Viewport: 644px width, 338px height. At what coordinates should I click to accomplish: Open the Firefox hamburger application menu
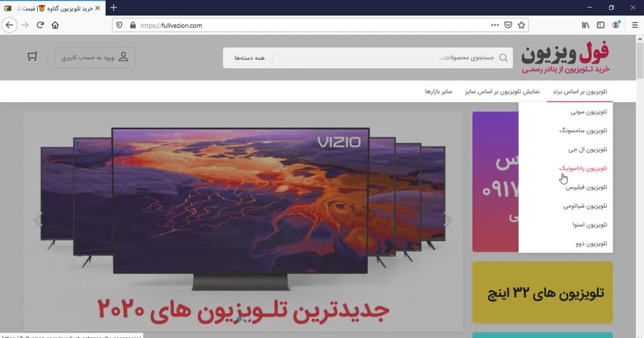pyautogui.click(x=635, y=25)
